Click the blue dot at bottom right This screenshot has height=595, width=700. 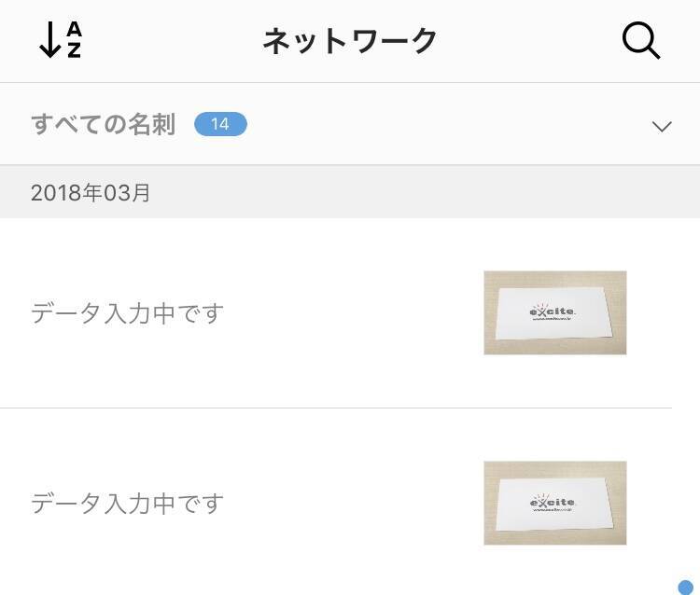click(685, 587)
